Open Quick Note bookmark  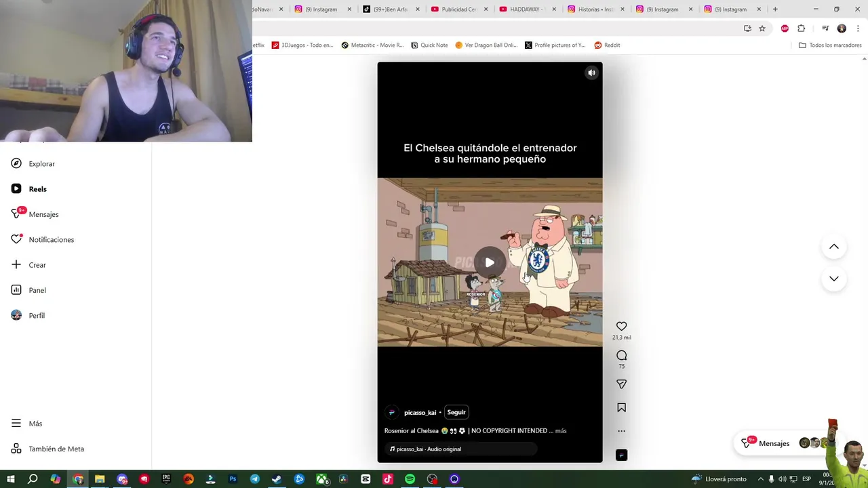(x=429, y=45)
